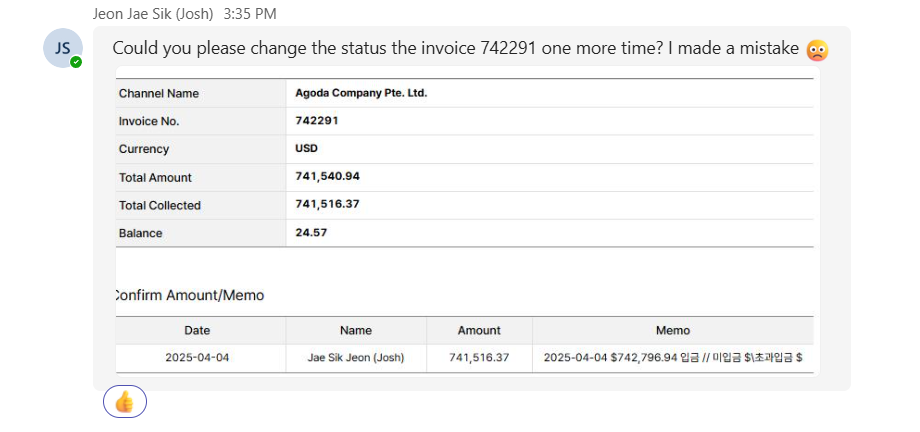This screenshot has height=432, width=920.
Task: Select the Currency value USD
Action: [307, 149]
